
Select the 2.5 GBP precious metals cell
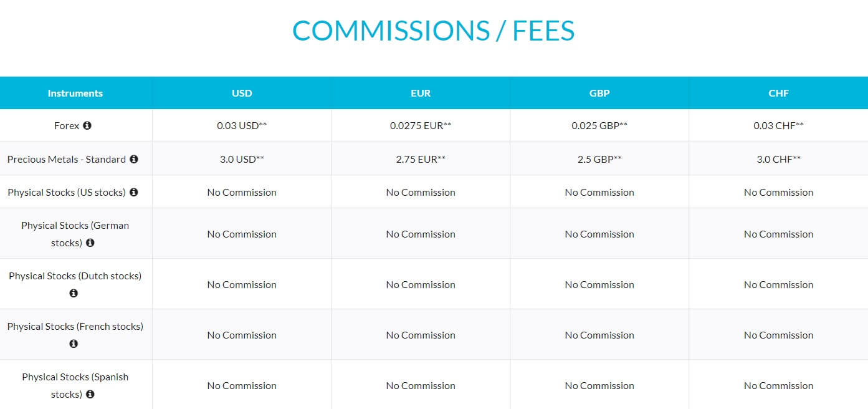tap(599, 159)
